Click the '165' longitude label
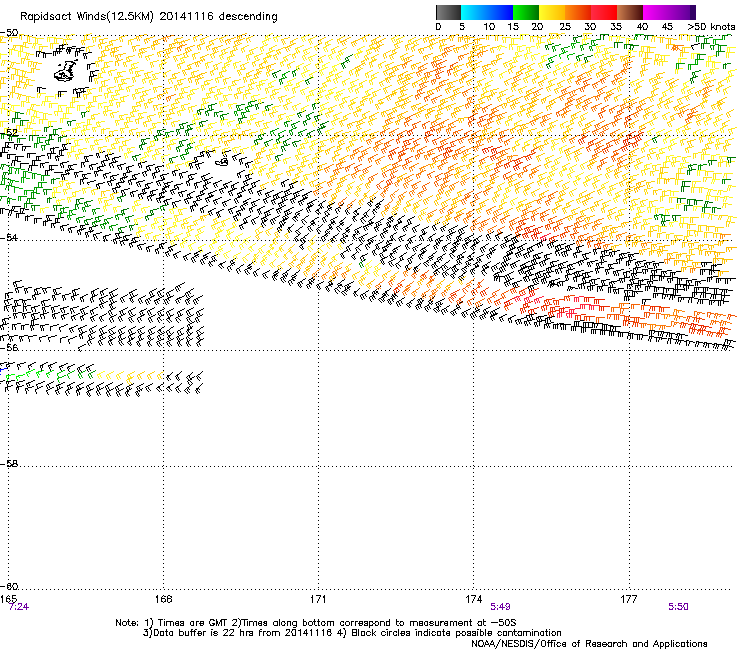Screen dimensions: 740x650 pyautogui.click(x=8, y=599)
